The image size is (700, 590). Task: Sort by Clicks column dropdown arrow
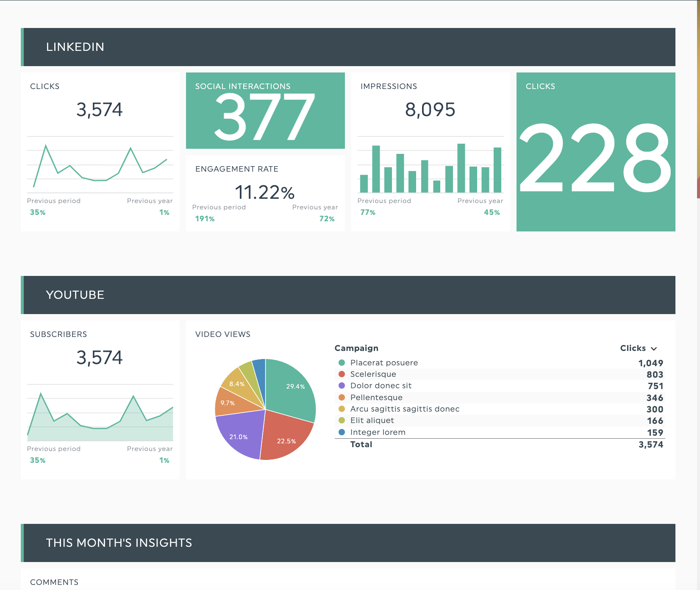pos(654,348)
